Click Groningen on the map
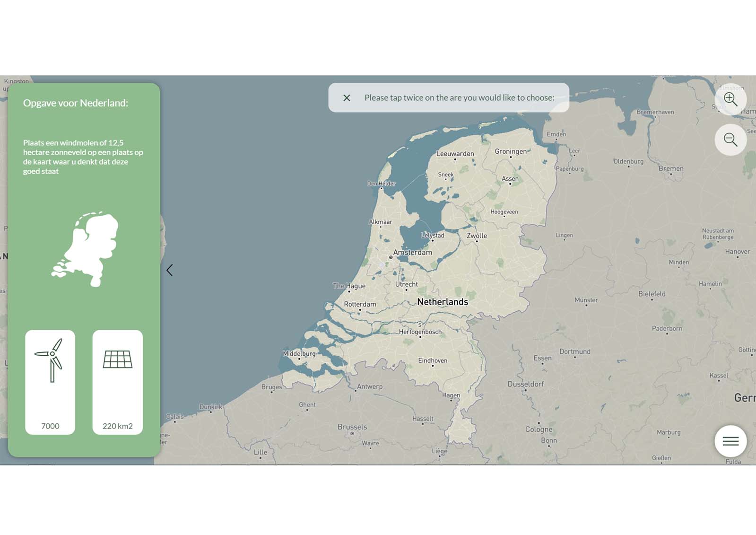 coord(511,151)
